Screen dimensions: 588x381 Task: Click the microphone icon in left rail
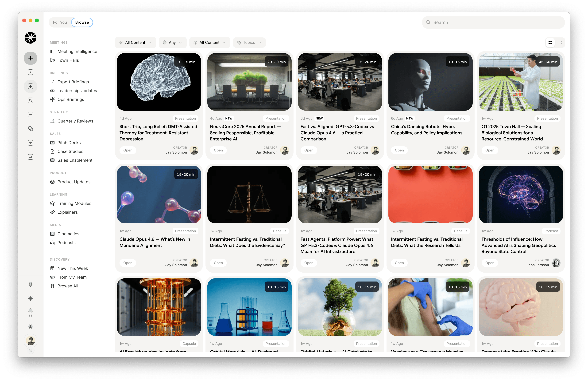[30, 284]
